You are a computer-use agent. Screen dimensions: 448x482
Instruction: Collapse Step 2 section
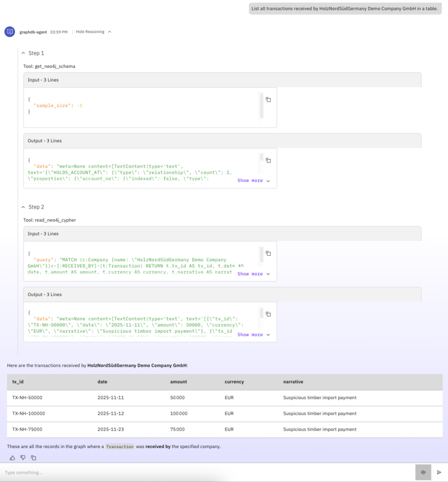tap(24, 207)
